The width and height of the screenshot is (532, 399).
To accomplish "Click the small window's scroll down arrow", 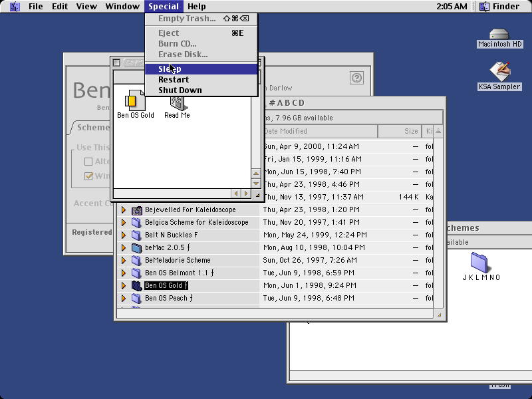I will click(x=256, y=184).
